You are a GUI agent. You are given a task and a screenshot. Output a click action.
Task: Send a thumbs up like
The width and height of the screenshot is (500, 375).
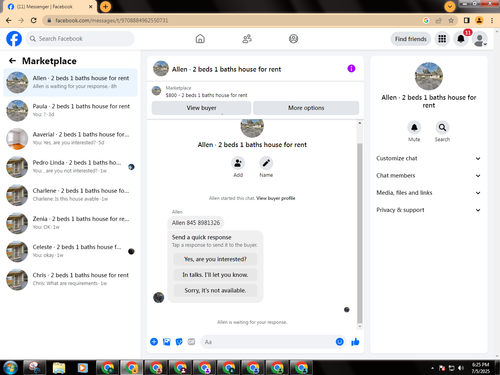click(355, 342)
